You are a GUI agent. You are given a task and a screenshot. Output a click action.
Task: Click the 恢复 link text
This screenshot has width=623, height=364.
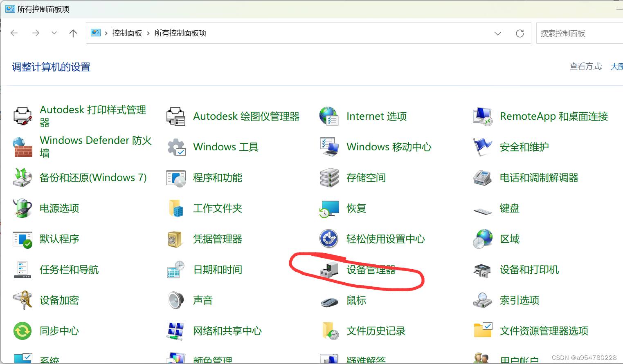pyautogui.click(x=356, y=208)
